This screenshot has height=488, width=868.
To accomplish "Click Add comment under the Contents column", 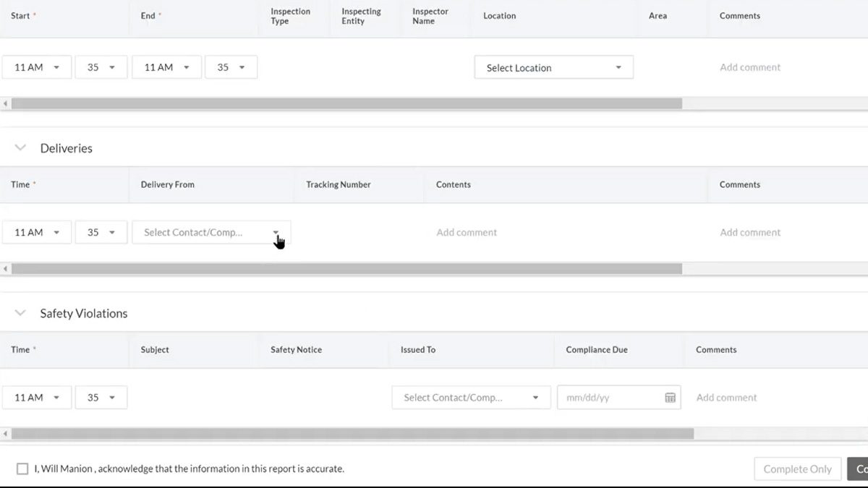I will 467,232.
